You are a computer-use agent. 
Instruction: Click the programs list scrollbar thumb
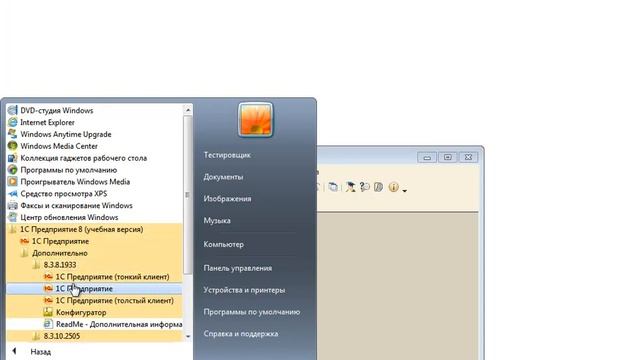click(x=188, y=195)
